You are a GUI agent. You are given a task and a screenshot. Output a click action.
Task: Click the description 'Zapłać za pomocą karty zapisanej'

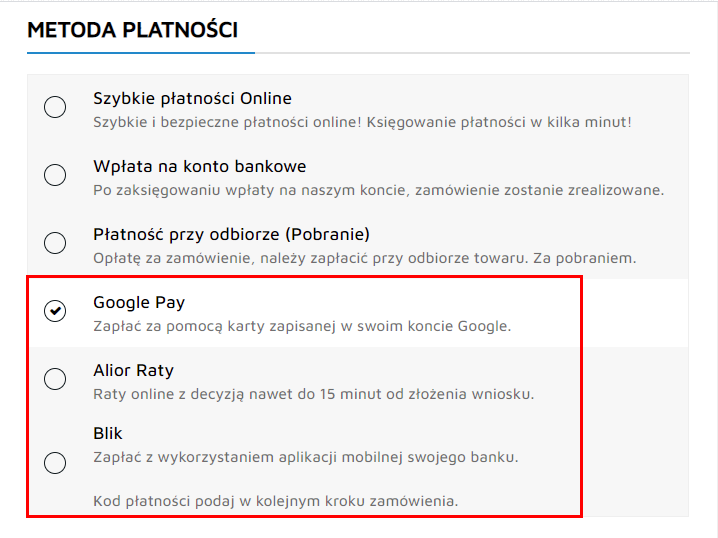click(215, 326)
